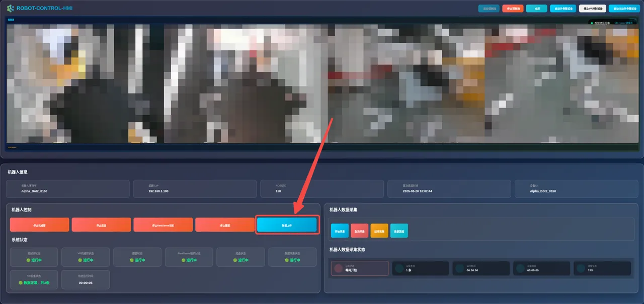Click the teal 数据压缩 tile

point(399,231)
